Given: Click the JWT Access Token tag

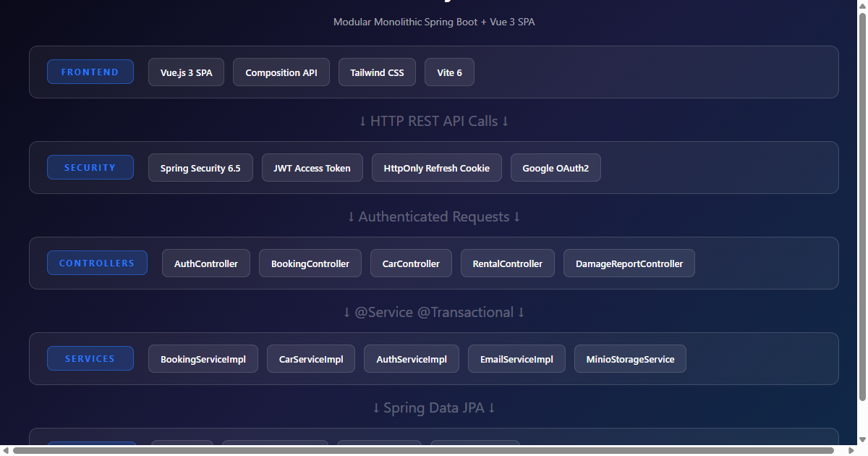Looking at the screenshot, I should [312, 168].
